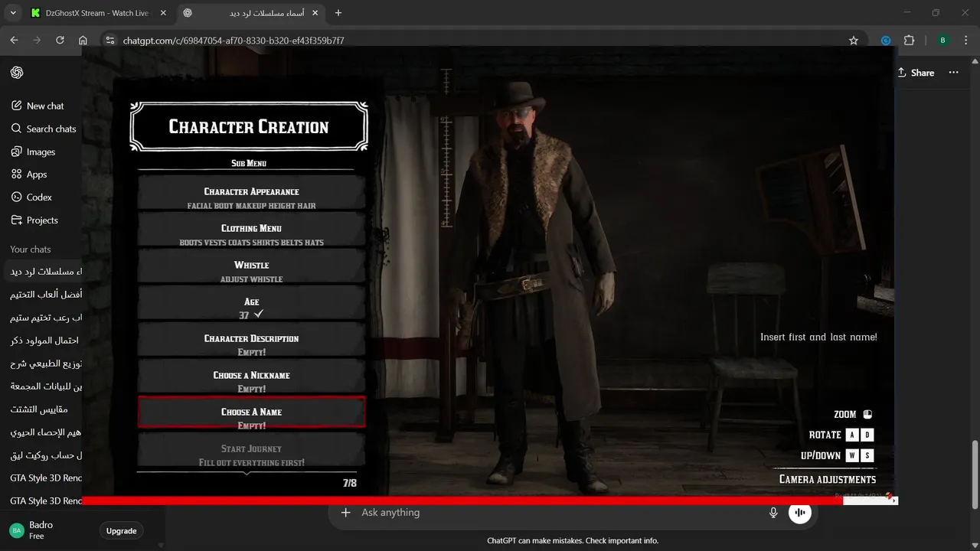Open the tab search dropdown arrow

[x=13, y=13]
